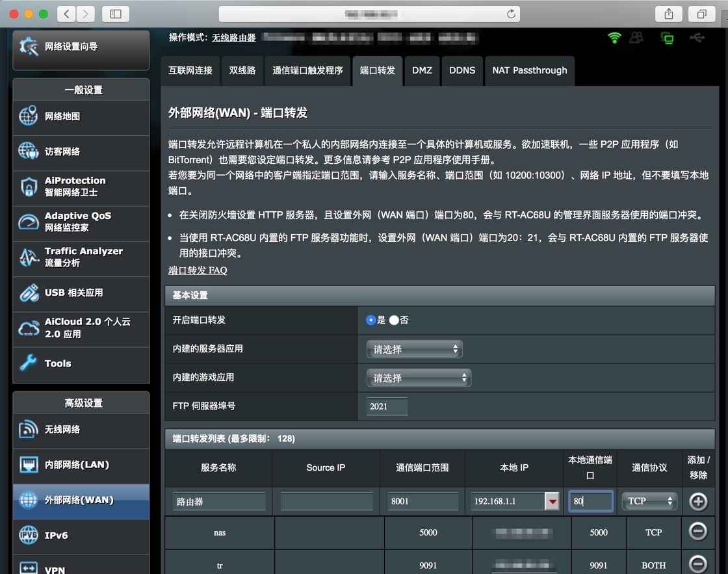This screenshot has height=574, width=728.
Task: Select 否 to disable port forwarding
Action: tap(394, 320)
